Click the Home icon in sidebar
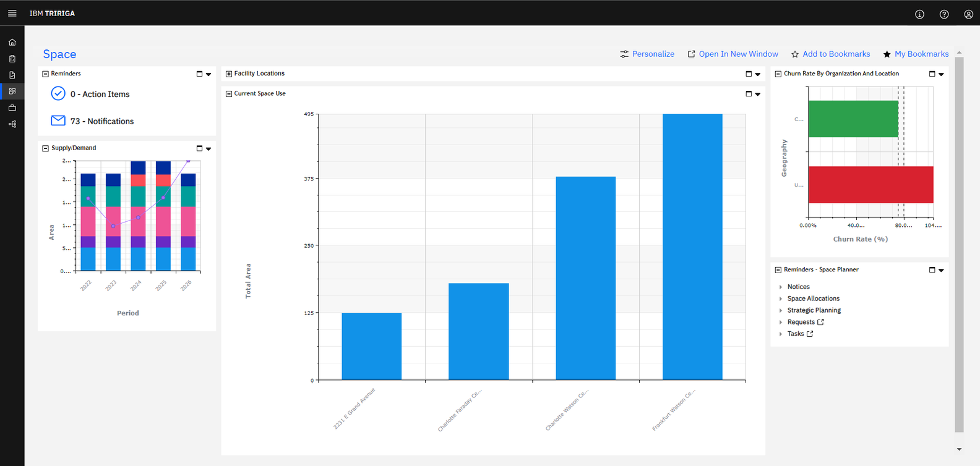 [12, 43]
